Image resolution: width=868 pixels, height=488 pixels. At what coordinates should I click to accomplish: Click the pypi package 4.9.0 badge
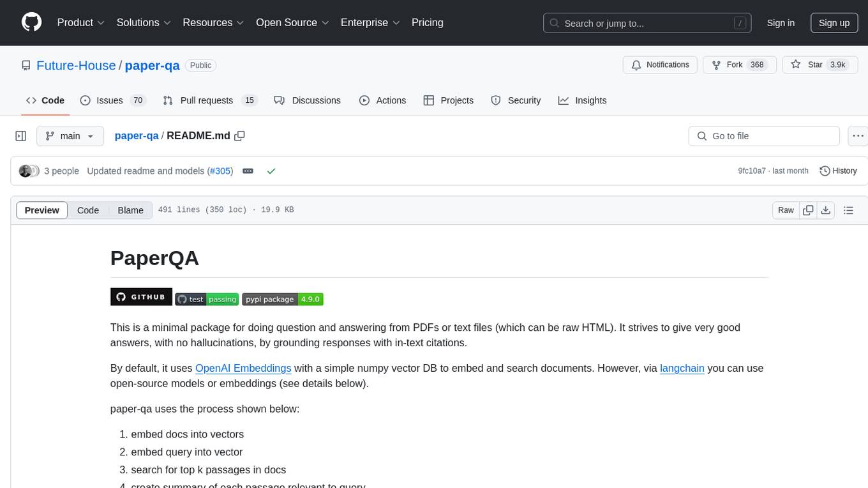[283, 299]
